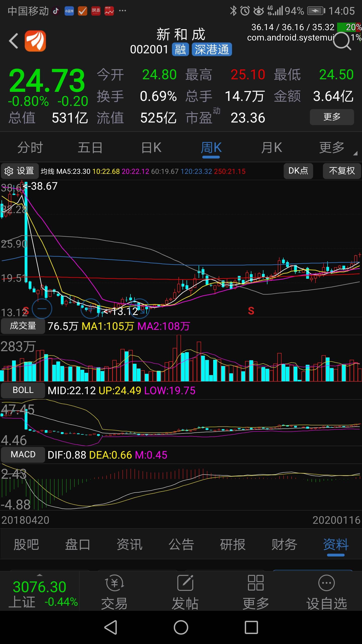Open the orange app logo icon
362x644 pixels.
pos(35,41)
